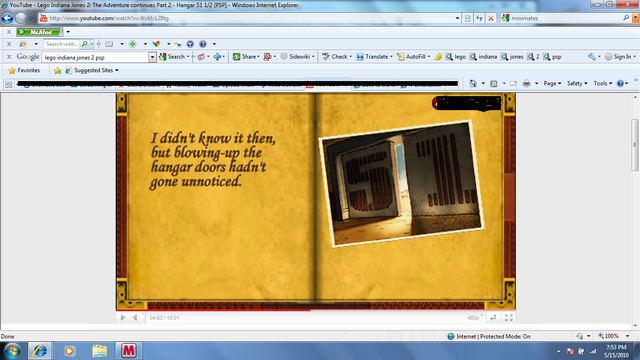Toggle the video wide-size button
This screenshot has width=640, height=360.
point(493,318)
